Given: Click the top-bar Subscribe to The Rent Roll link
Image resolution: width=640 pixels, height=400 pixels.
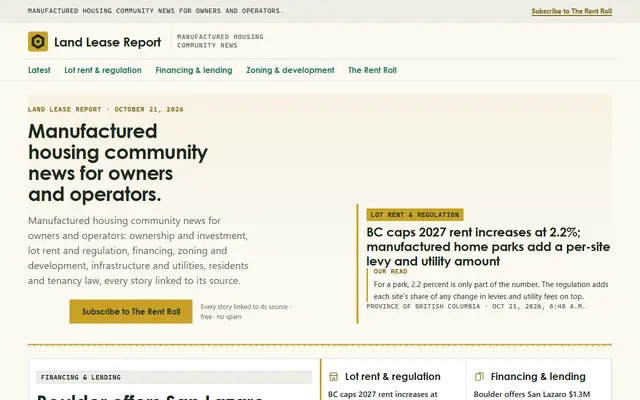Looking at the screenshot, I should pos(571,11).
